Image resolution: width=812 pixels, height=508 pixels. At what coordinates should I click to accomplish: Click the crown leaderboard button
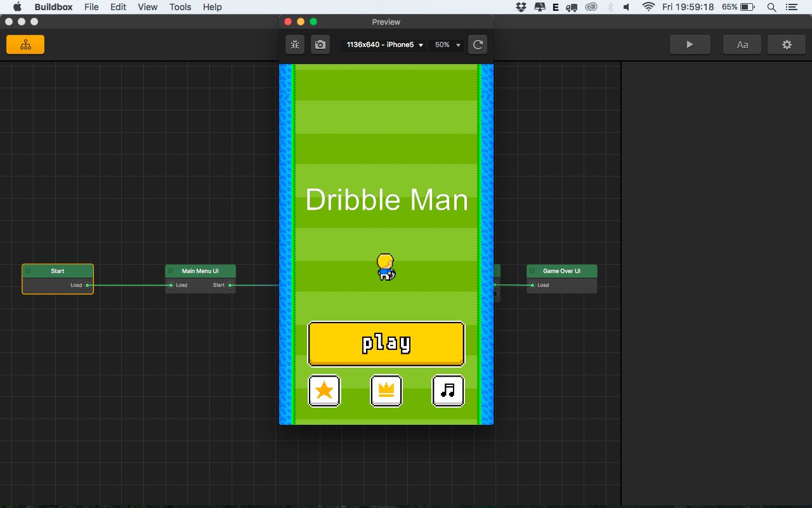(386, 390)
